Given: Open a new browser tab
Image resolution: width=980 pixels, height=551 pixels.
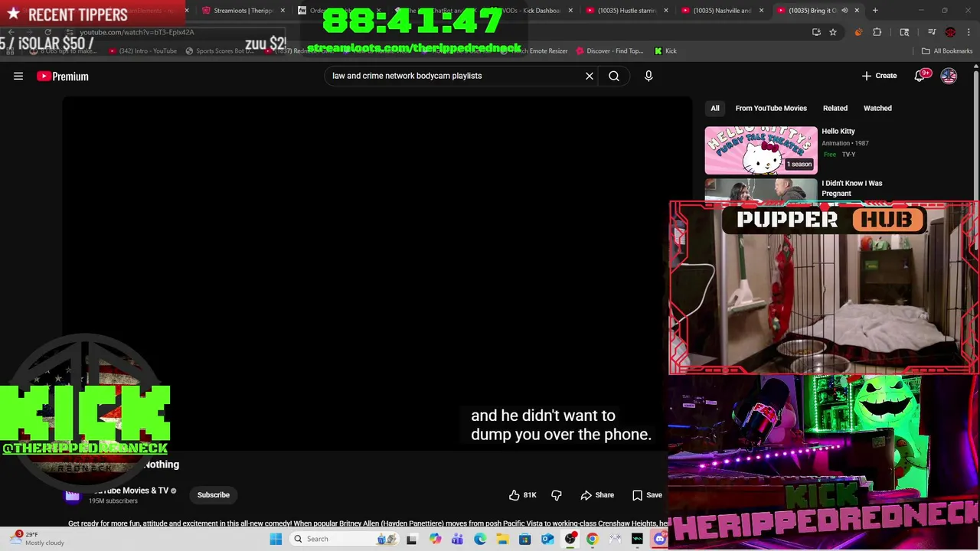Looking at the screenshot, I should click(875, 11).
